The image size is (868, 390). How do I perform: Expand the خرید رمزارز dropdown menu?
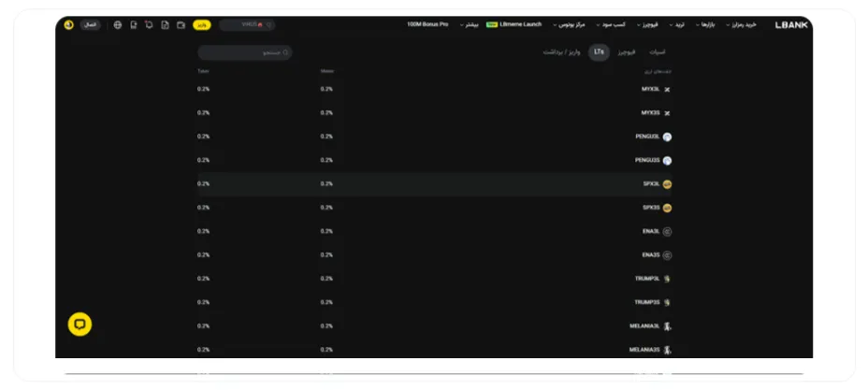(x=738, y=25)
